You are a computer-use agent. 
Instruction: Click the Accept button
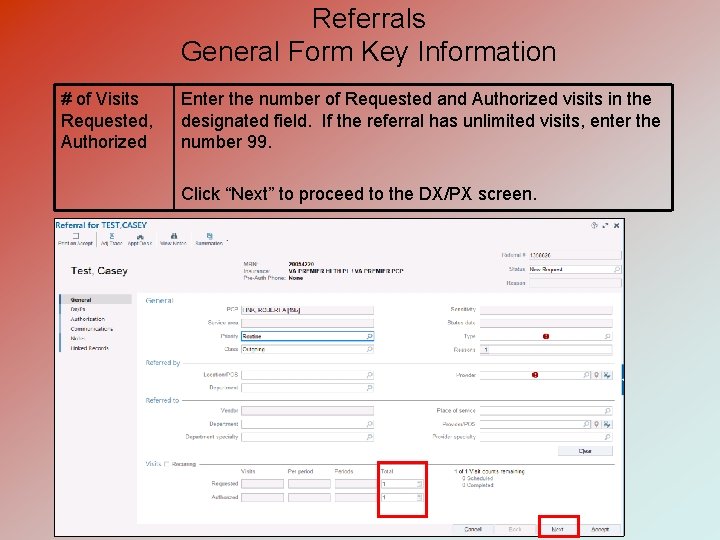pyautogui.click(x=600, y=529)
